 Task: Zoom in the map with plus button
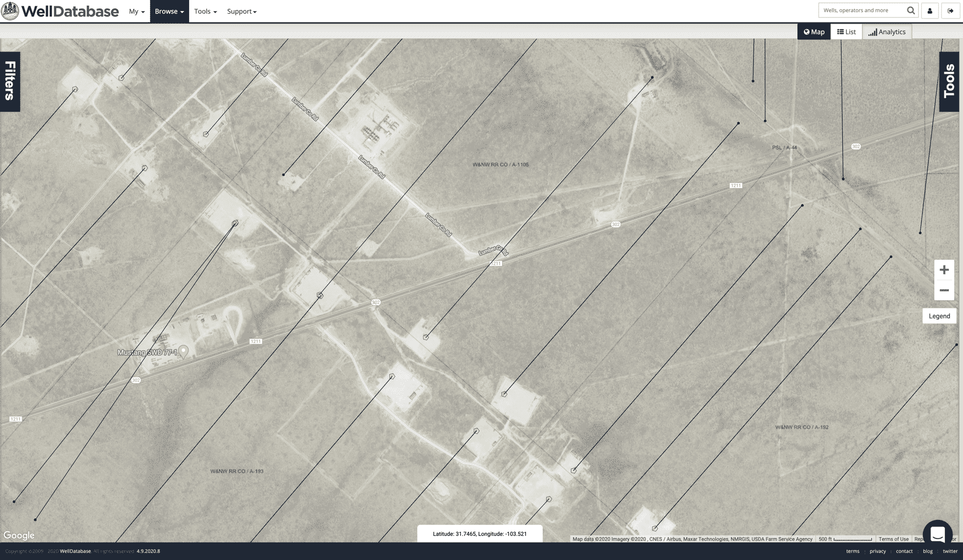point(944,270)
